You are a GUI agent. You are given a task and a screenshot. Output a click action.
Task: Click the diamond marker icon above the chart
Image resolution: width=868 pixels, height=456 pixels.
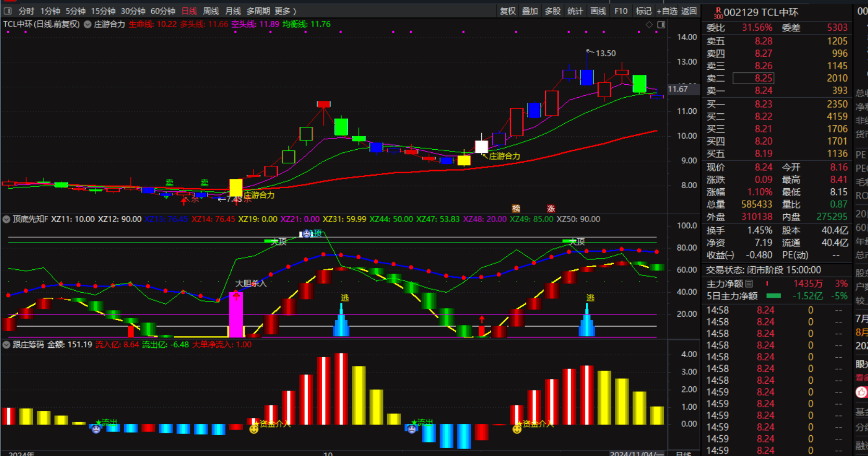coord(649,24)
